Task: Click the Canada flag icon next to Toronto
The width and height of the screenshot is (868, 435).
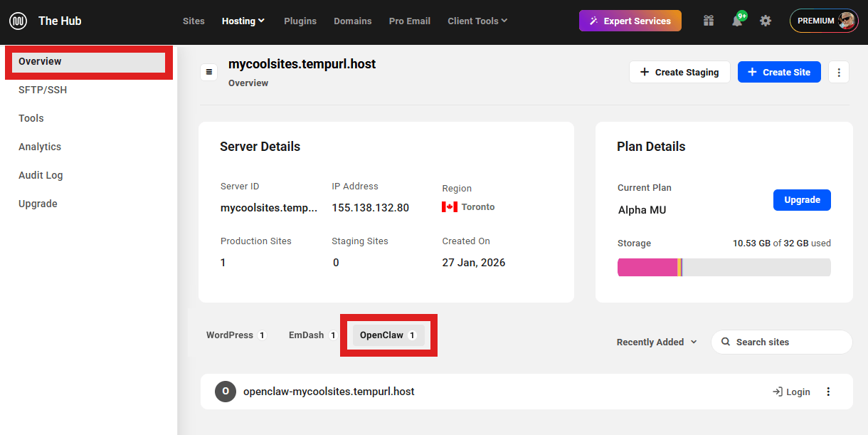Action: pos(450,207)
